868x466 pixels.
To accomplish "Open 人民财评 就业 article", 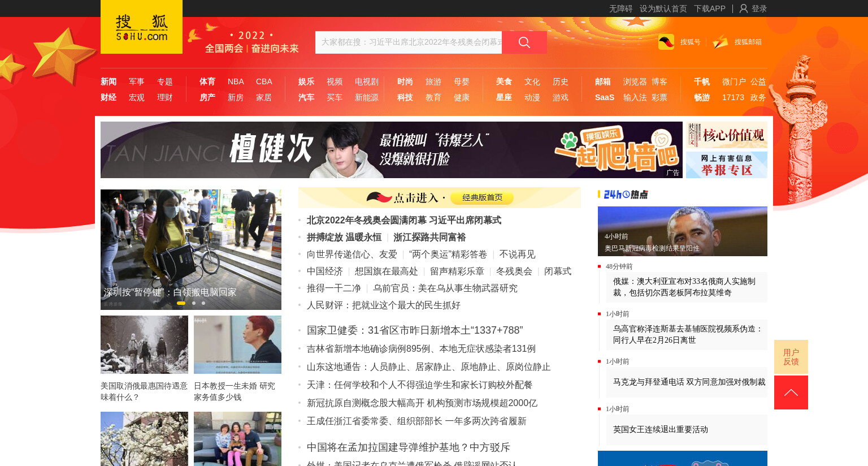I will [x=384, y=305].
